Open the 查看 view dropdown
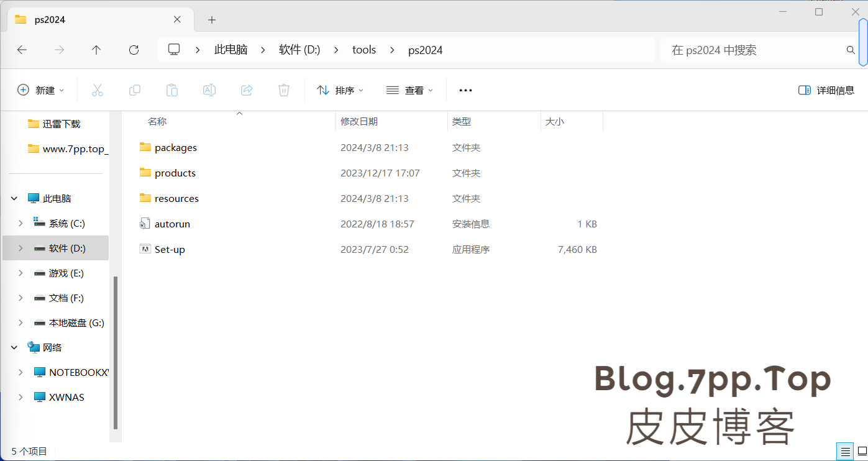868x461 pixels. click(x=409, y=90)
